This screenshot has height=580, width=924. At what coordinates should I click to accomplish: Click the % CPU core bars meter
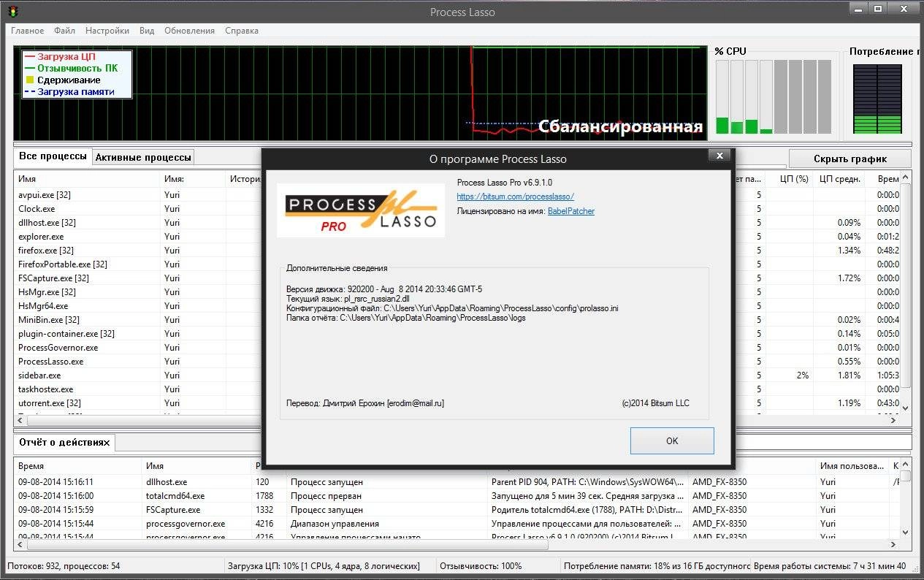click(773, 96)
